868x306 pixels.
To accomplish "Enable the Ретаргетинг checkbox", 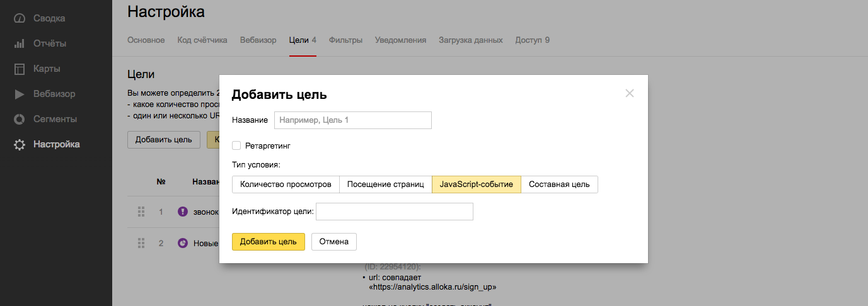I will (236, 145).
